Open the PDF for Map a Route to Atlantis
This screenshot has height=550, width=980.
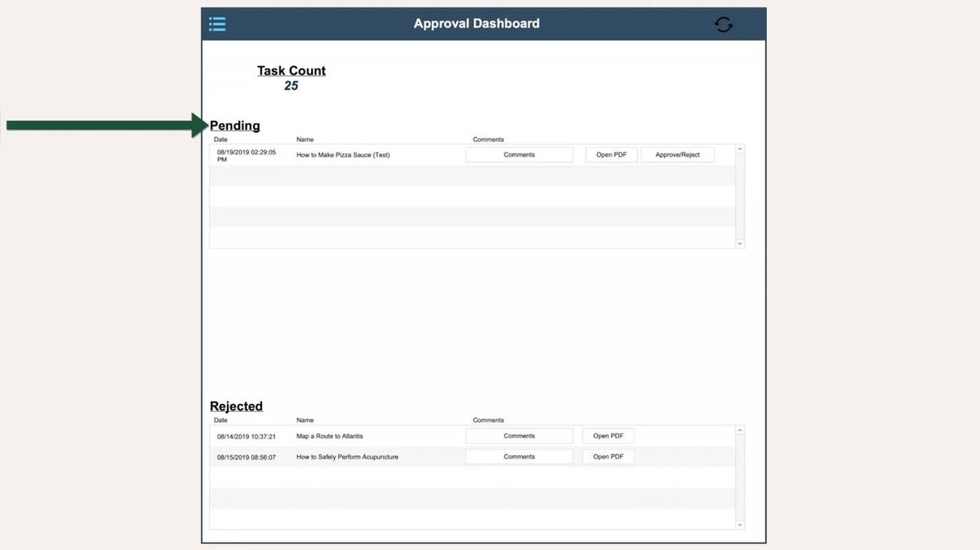(608, 435)
